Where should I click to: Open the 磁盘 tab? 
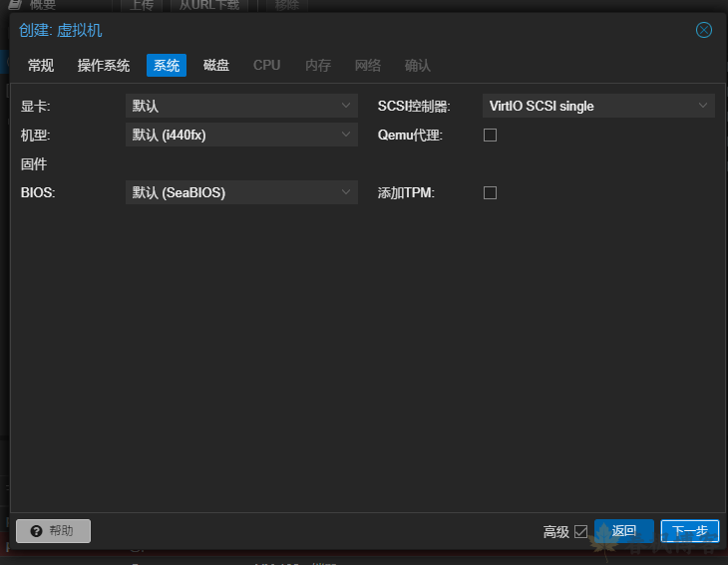[x=216, y=66]
